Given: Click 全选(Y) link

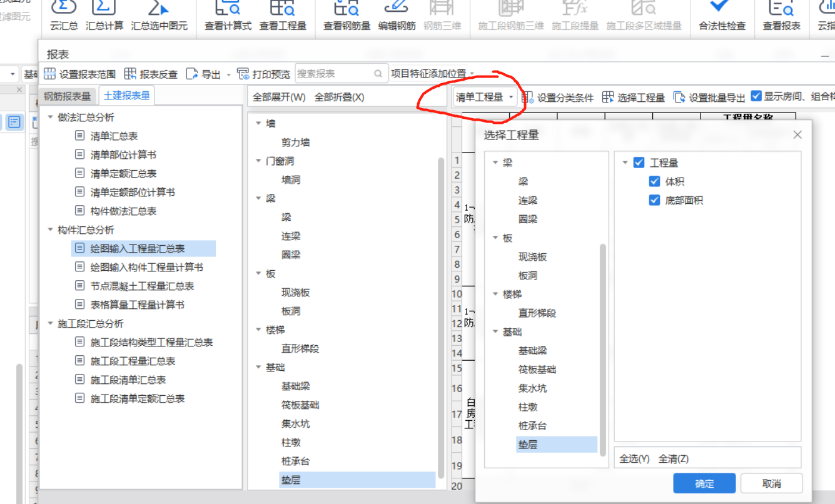Looking at the screenshot, I should [635, 458].
